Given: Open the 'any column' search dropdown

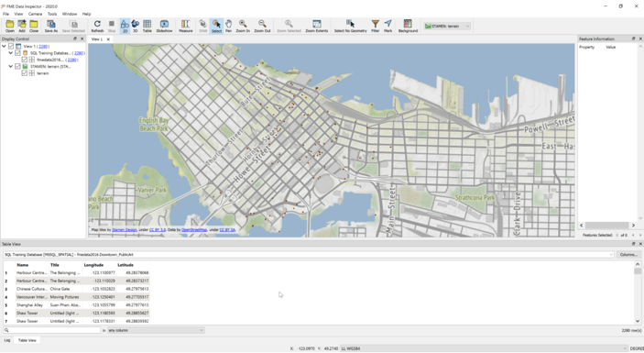Looking at the screenshot, I should [156, 330].
